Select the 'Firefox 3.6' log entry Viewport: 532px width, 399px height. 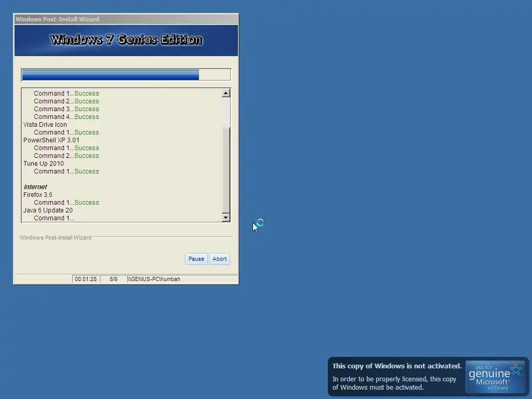[37, 195]
